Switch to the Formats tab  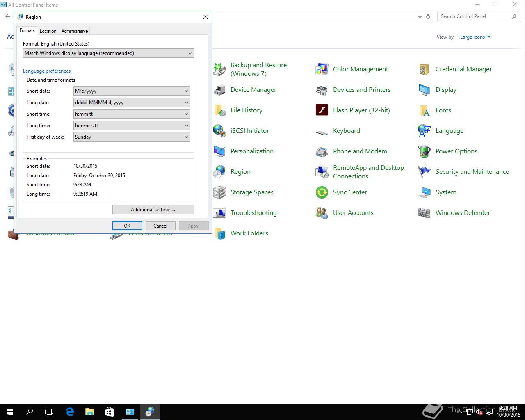pyautogui.click(x=27, y=30)
